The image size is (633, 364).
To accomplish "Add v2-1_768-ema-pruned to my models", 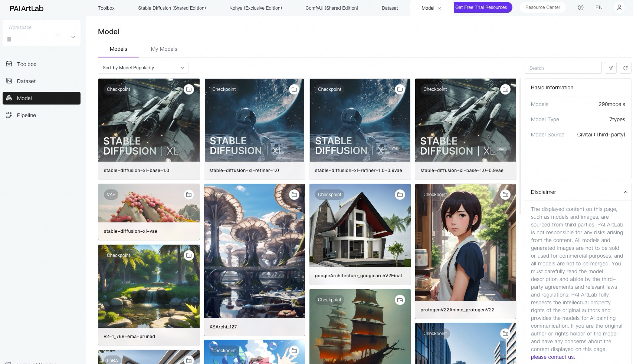I will pyautogui.click(x=189, y=255).
